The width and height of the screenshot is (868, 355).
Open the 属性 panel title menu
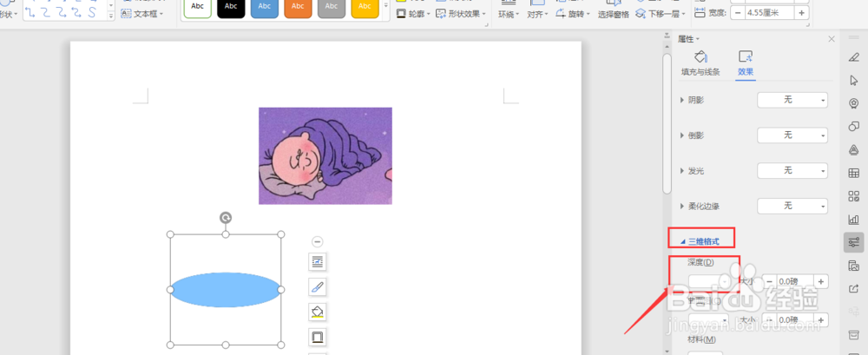click(688, 39)
